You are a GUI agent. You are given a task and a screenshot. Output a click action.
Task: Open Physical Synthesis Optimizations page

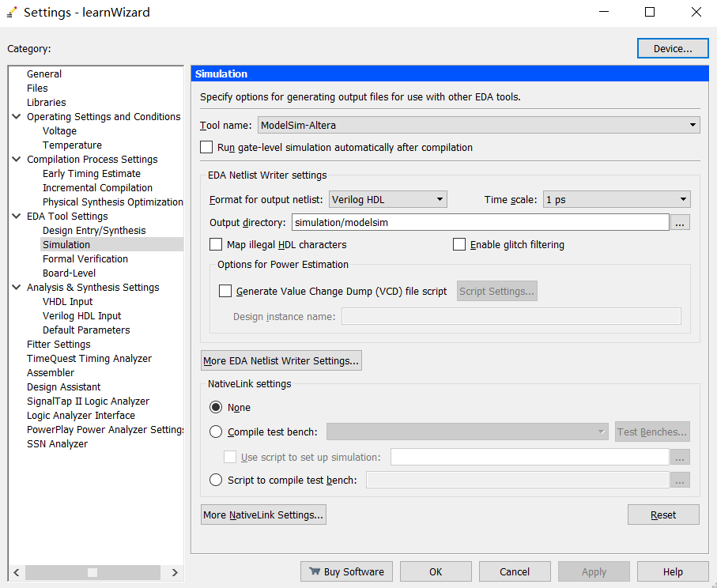[112, 202]
